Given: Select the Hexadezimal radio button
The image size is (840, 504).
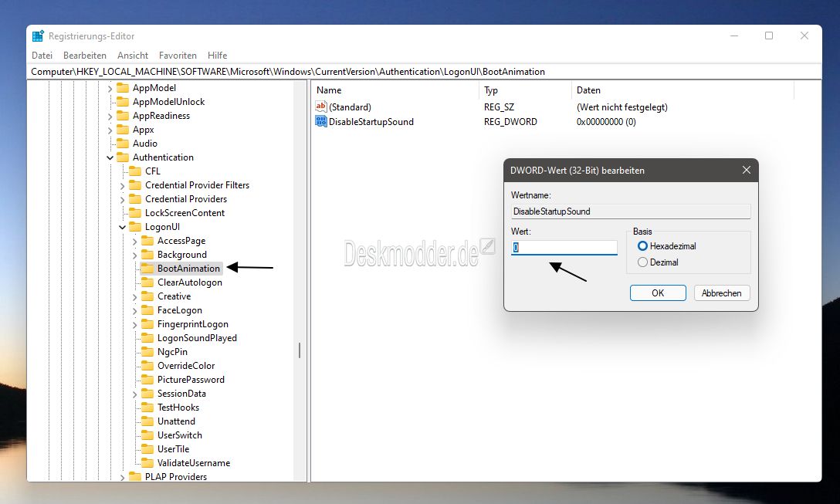Looking at the screenshot, I should click(x=642, y=246).
